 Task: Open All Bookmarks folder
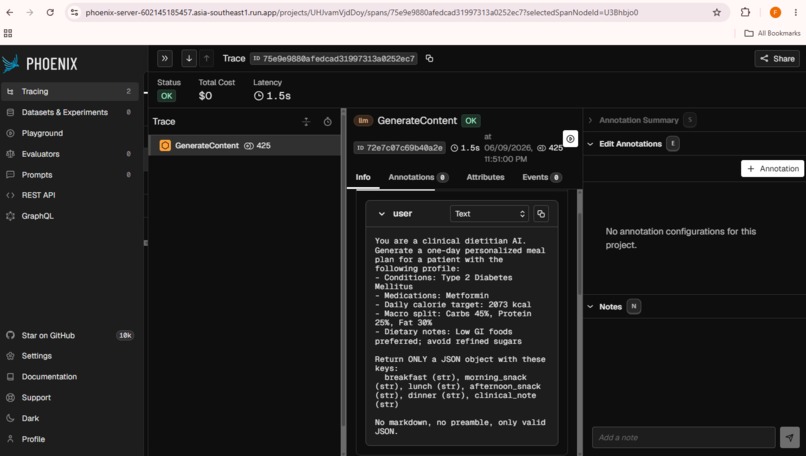773,33
